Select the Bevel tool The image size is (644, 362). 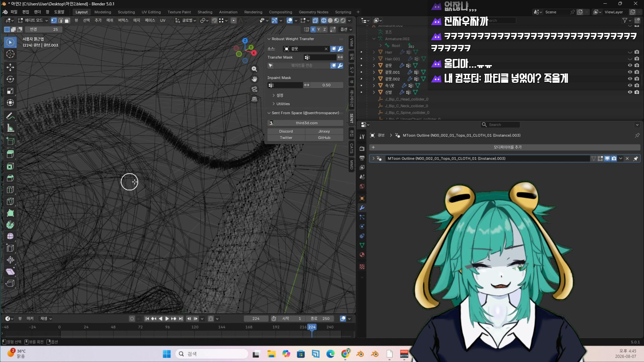pos(10,178)
